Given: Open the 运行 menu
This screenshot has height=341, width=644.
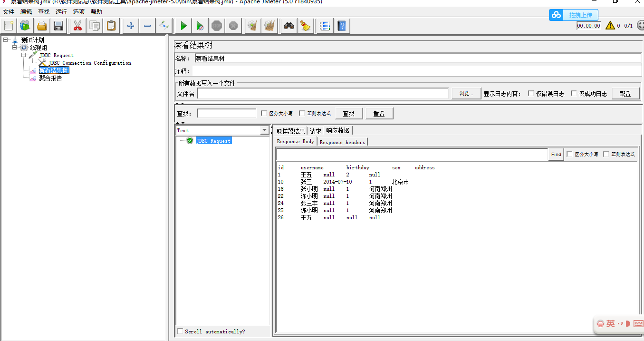Looking at the screenshot, I should [61, 11].
